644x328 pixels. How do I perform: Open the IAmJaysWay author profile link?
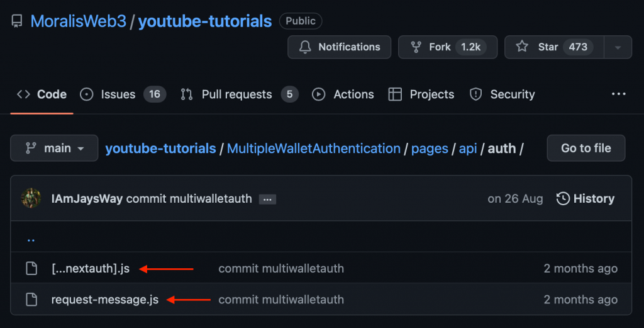(87, 198)
